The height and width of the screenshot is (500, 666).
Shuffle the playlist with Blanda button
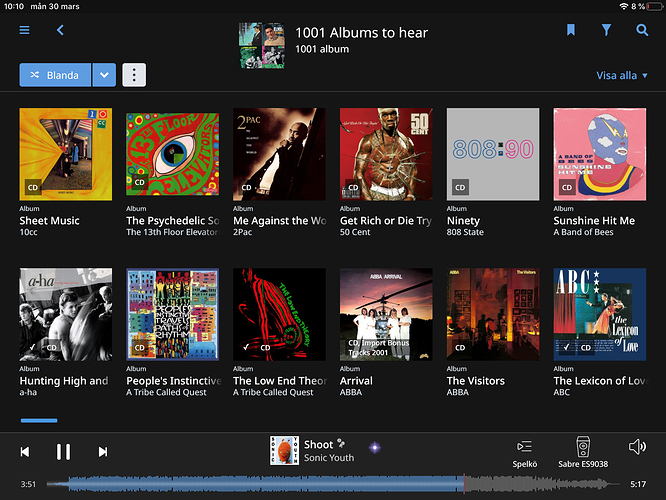(x=55, y=75)
